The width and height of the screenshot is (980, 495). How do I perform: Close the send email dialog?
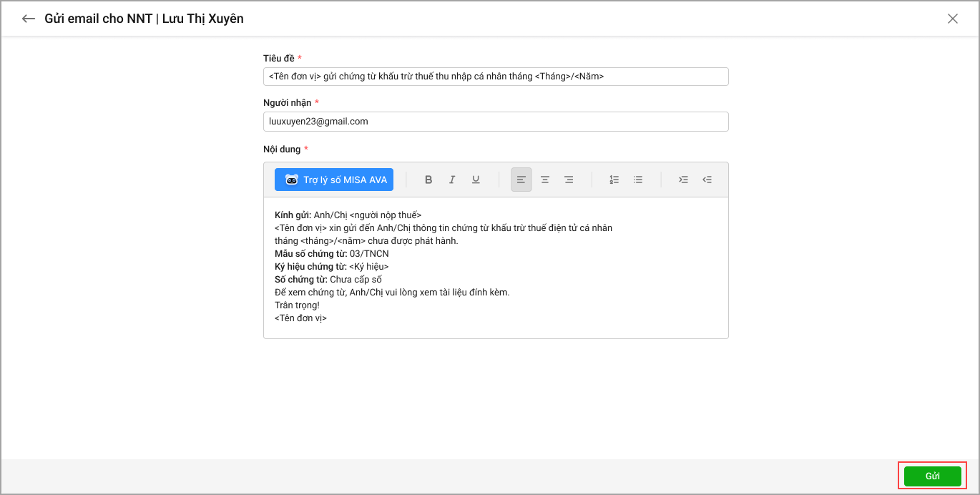tap(952, 19)
